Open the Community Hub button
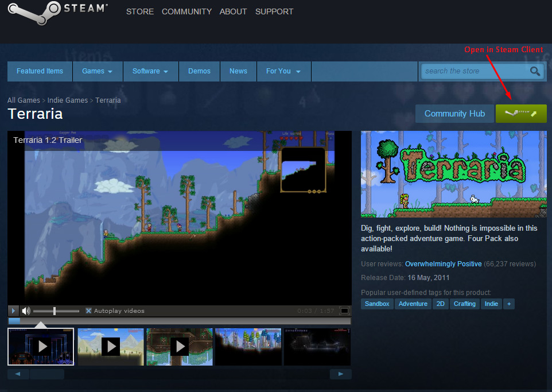The height and width of the screenshot is (392, 552). click(x=454, y=114)
